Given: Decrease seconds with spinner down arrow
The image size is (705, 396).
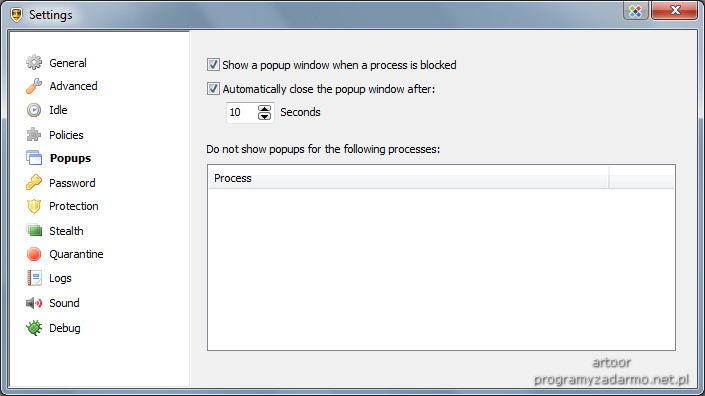Looking at the screenshot, I should pos(264,116).
